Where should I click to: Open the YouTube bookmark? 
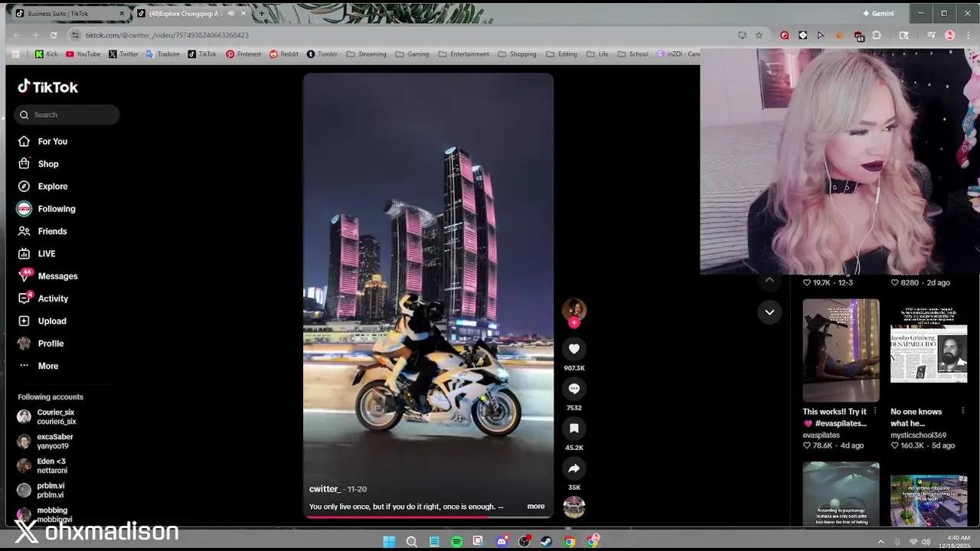pos(83,54)
